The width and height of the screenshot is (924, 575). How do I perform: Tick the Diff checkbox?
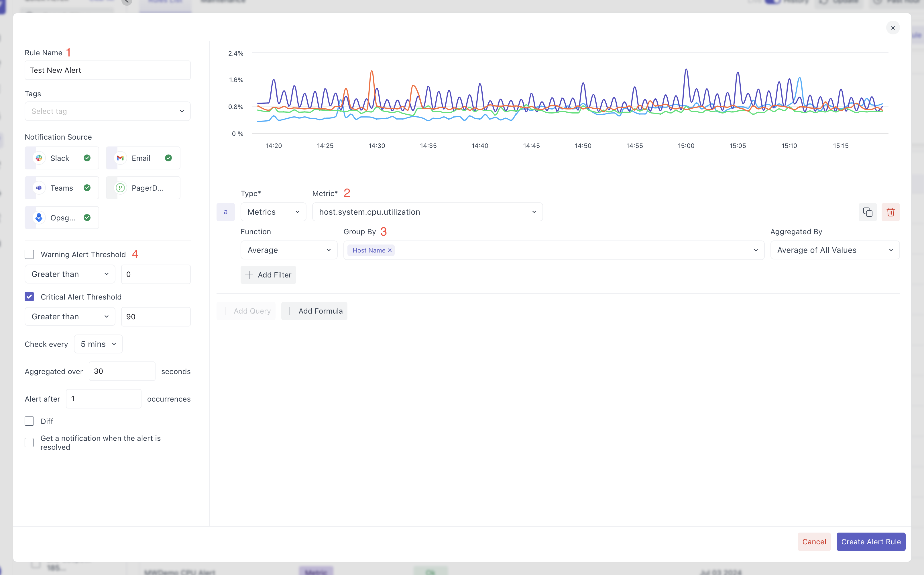pyautogui.click(x=29, y=421)
